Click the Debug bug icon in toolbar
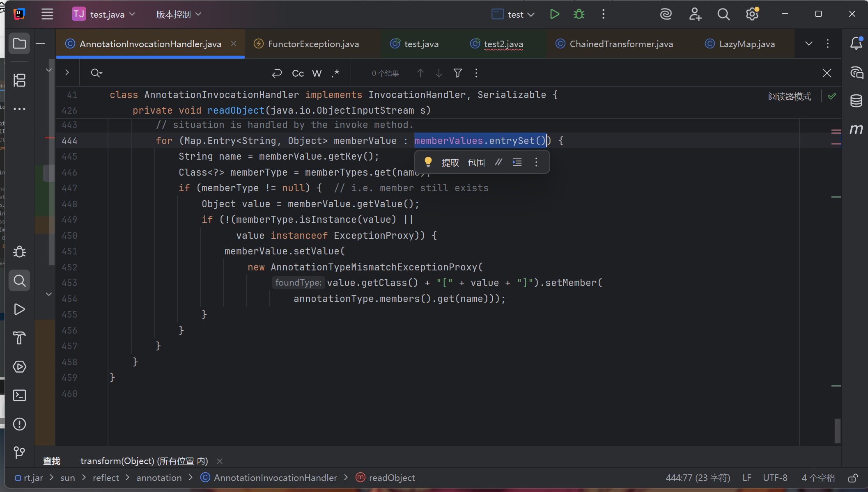This screenshot has height=492, width=868. tap(579, 14)
